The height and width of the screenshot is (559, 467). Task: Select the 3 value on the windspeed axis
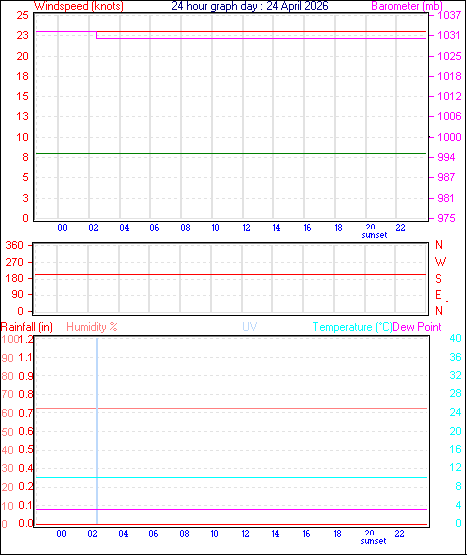coord(25,198)
